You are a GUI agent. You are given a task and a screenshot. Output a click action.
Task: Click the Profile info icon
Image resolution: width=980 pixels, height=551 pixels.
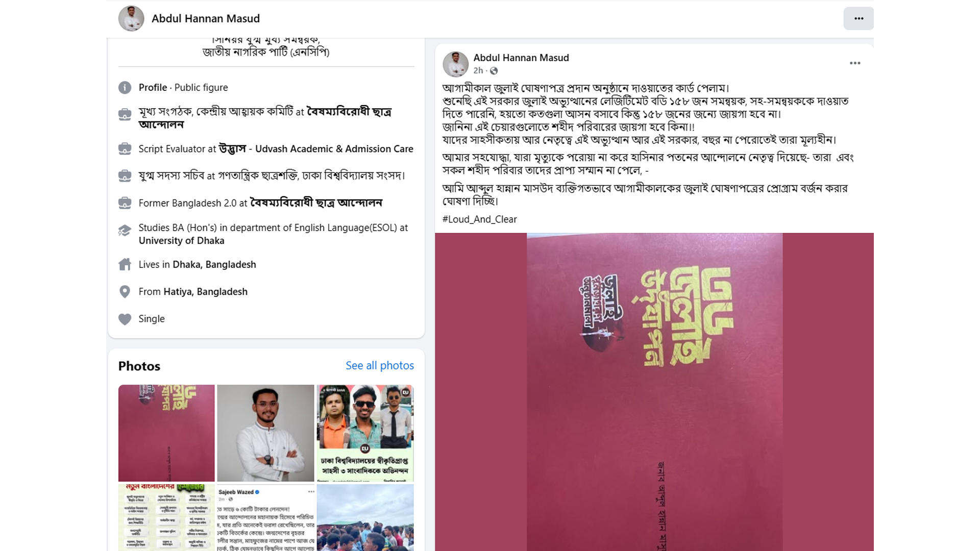[125, 88]
